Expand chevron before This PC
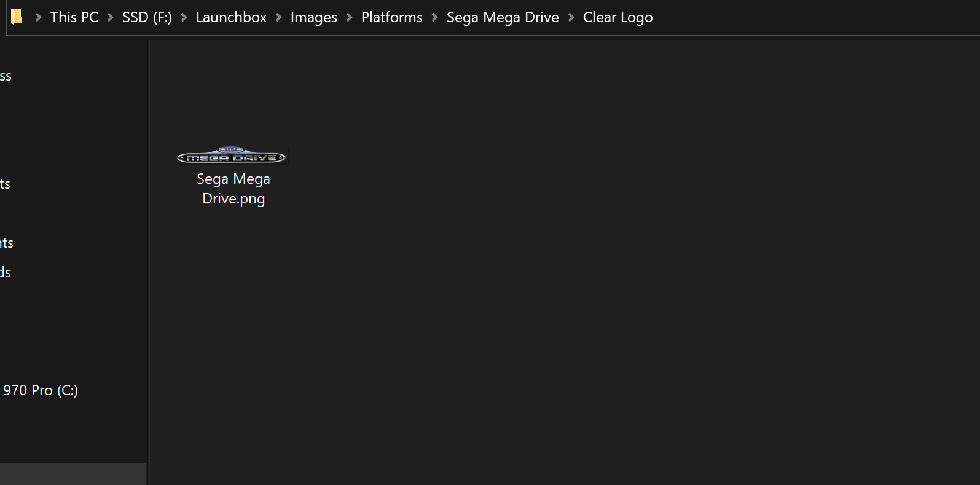The height and width of the screenshot is (485, 980). click(38, 17)
